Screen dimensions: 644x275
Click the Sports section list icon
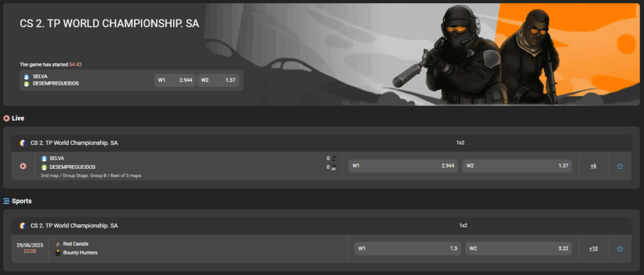pyautogui.click(x=6, y=201)
